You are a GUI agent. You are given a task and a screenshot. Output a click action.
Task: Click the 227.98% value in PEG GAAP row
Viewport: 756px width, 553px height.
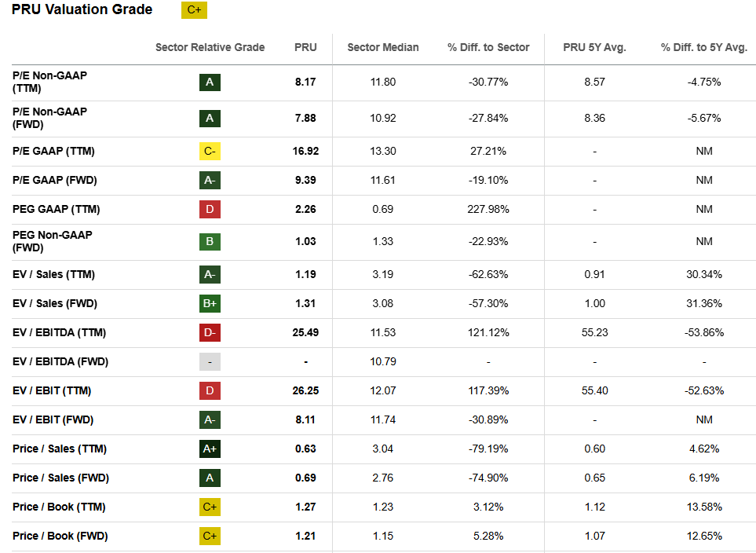(488, 209)
